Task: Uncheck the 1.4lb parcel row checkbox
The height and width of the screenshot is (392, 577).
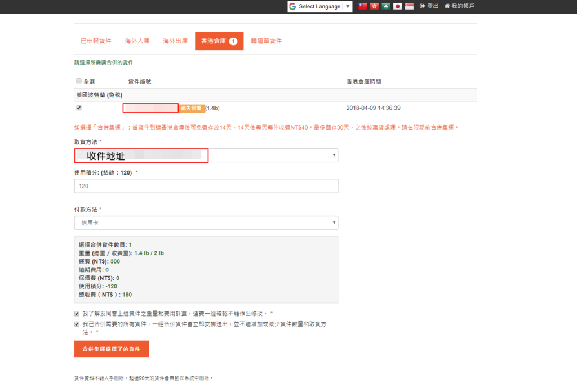Action: click(x=79, y=108)
